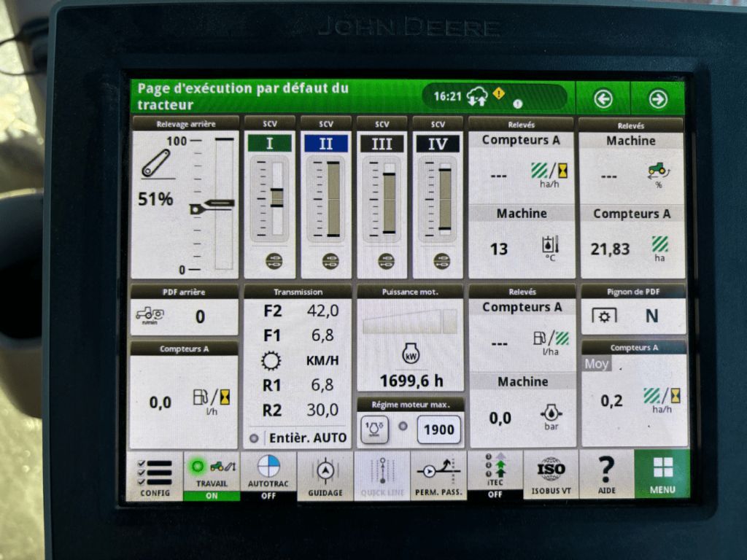Open the main MENU
747x560 pixels.
(662, 475)
